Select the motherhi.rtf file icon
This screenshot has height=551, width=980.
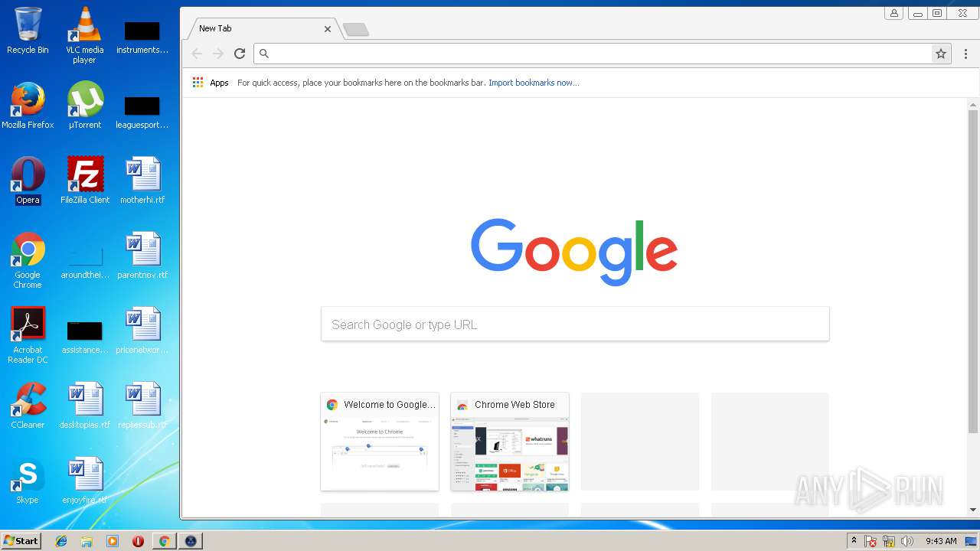[142, 181]
